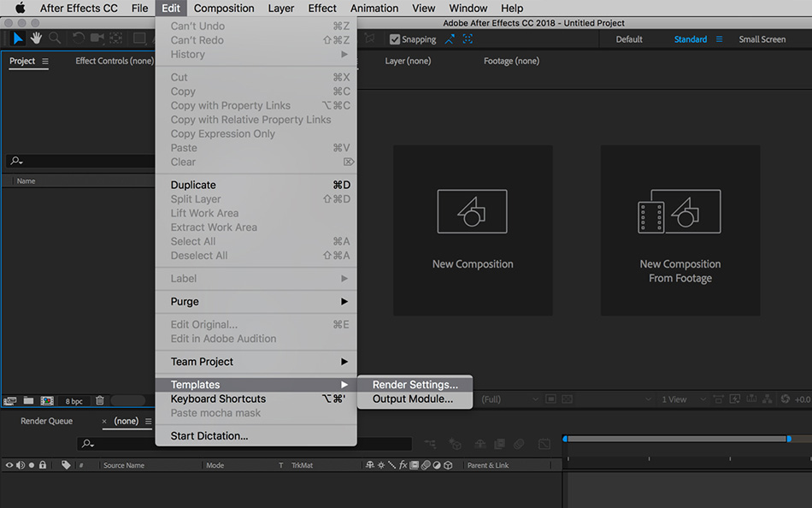Choose Render Settings from Templates submenu
812x508 pixels.
(x=415, y=385)
